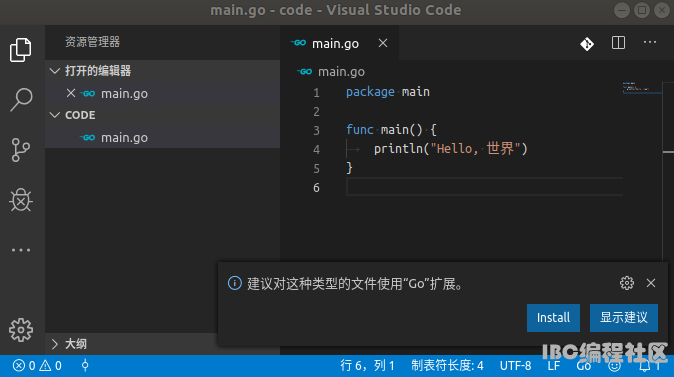Screen dimensions: 674x377
Task: Open notification settings gear icon
Action: [627, 283]
